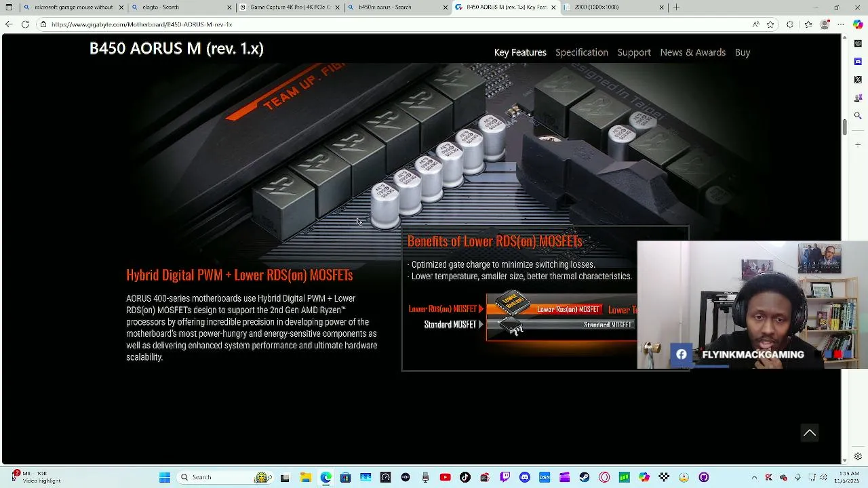Open X in the Edge sidebar
Viewport: 868px width, 488px height.
pyautogui.click(x=858, y=79)
